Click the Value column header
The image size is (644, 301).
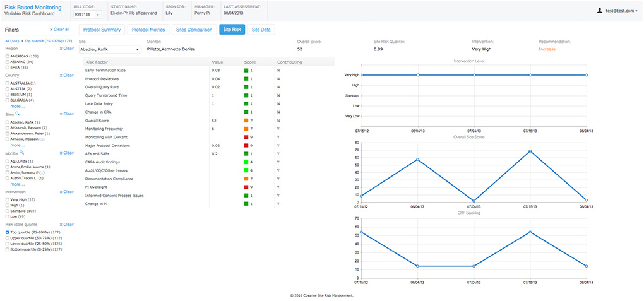(x=217, y=62)
